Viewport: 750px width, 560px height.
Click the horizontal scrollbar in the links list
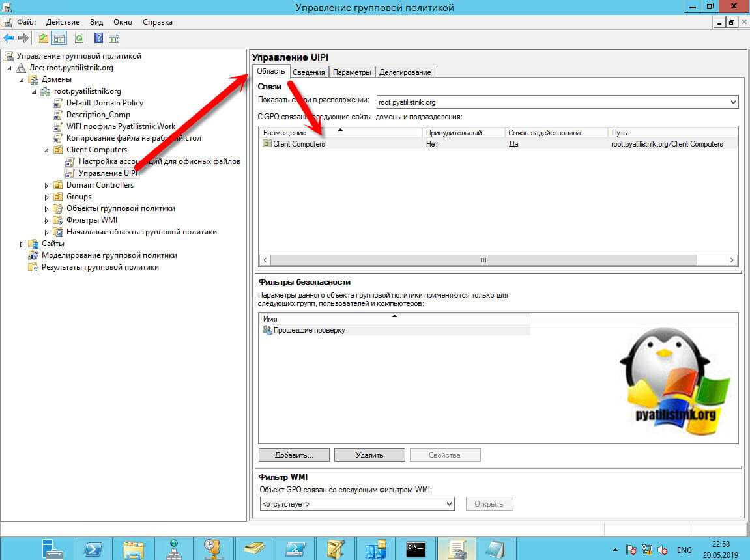(482, 260)
